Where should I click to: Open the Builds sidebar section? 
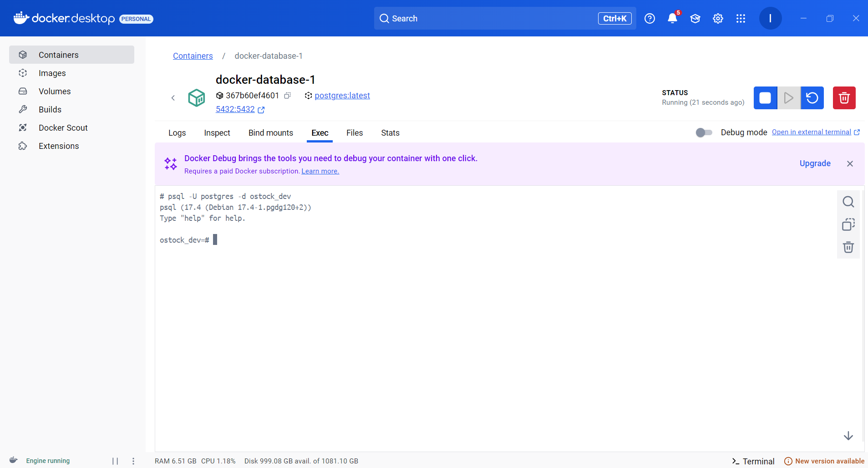tap(71, 109)
